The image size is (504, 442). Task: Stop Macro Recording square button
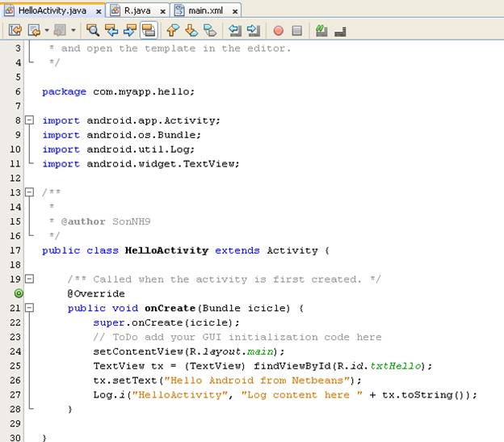[x=296, y=31]
